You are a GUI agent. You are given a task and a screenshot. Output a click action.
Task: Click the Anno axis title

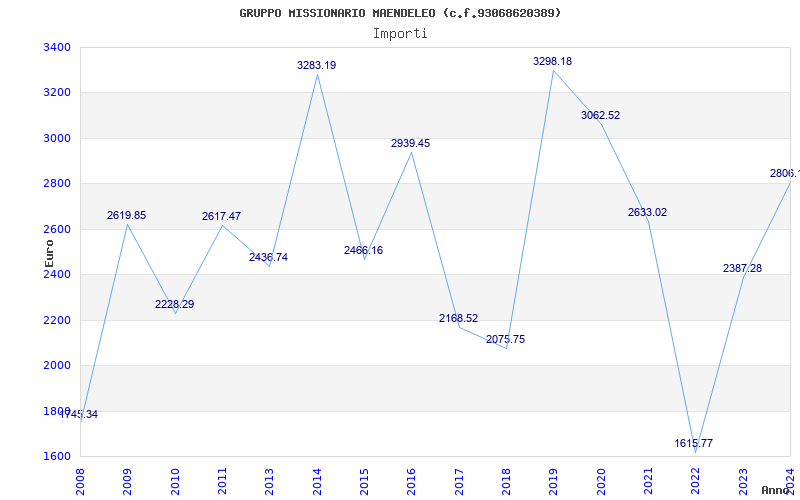click(776, 490)
